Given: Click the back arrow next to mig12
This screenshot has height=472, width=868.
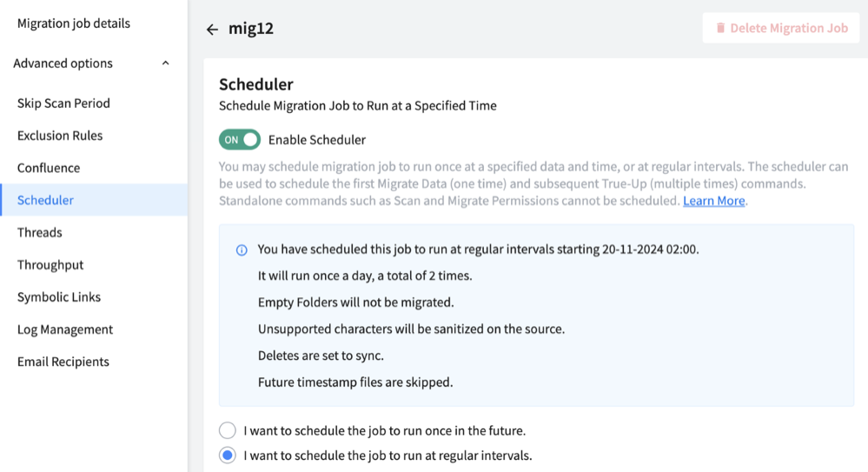Looking at the screenshot, I should (x=212, y=30).
